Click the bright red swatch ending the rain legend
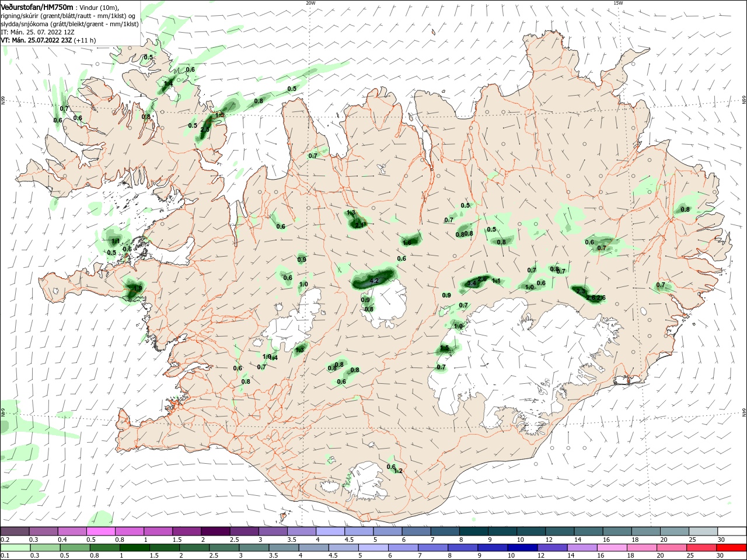Screen dimensions: 747x560 732,548
